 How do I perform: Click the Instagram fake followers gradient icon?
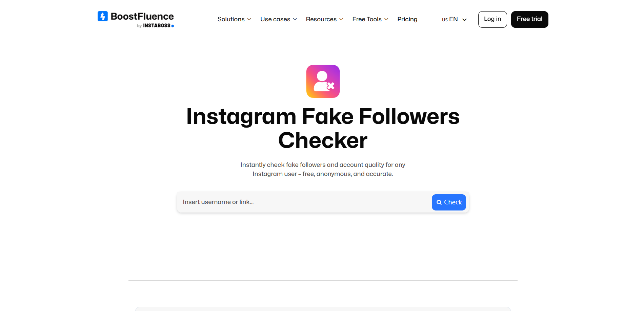point(323,81)
